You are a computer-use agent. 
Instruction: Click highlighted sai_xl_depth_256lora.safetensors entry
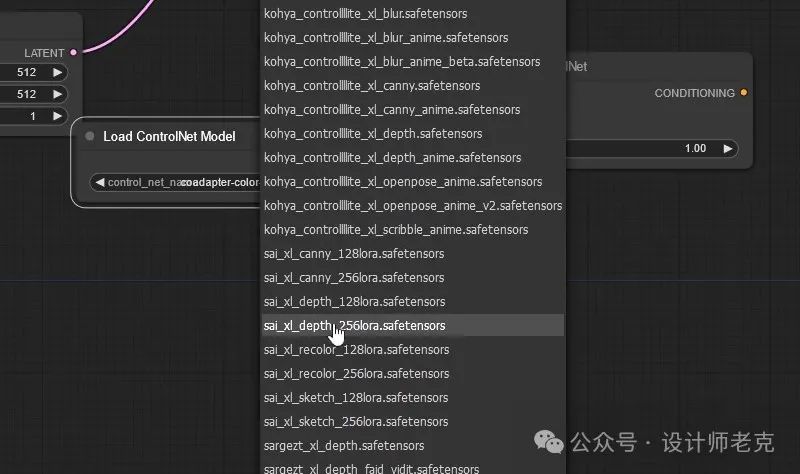click(412, 326)
